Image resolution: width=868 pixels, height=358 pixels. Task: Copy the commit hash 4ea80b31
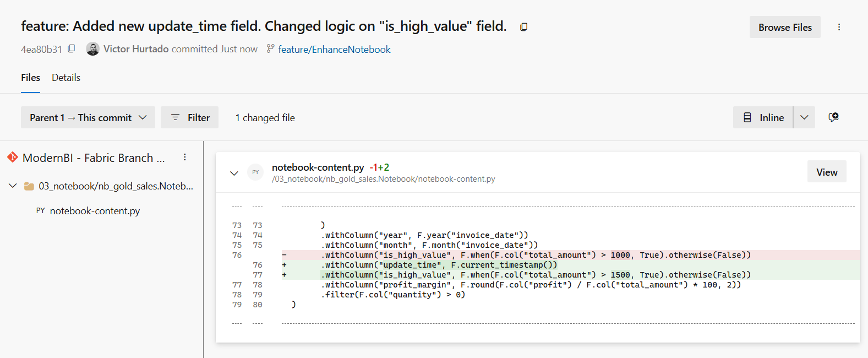pyautogui.click(x=72, y=49)
